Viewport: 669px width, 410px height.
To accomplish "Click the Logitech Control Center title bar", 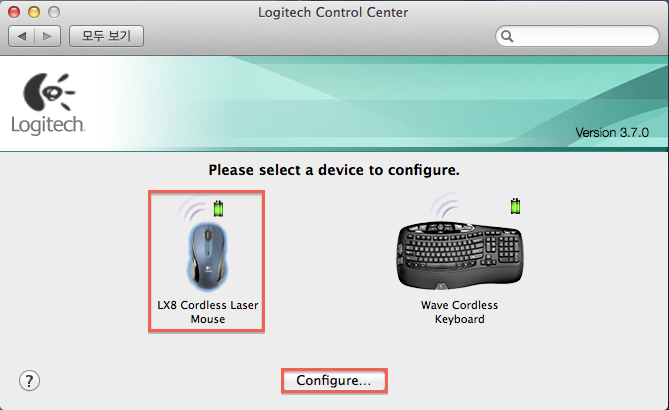I will coord(333,12).
